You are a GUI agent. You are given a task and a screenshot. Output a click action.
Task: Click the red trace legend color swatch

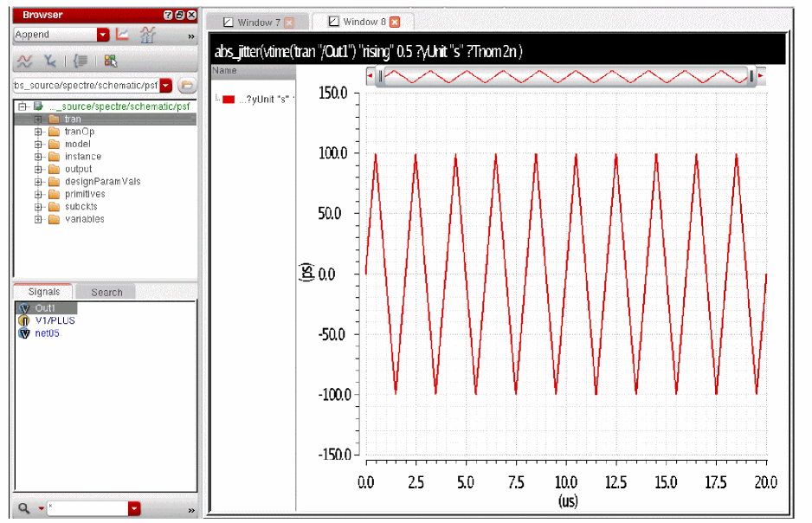point(229,100)
